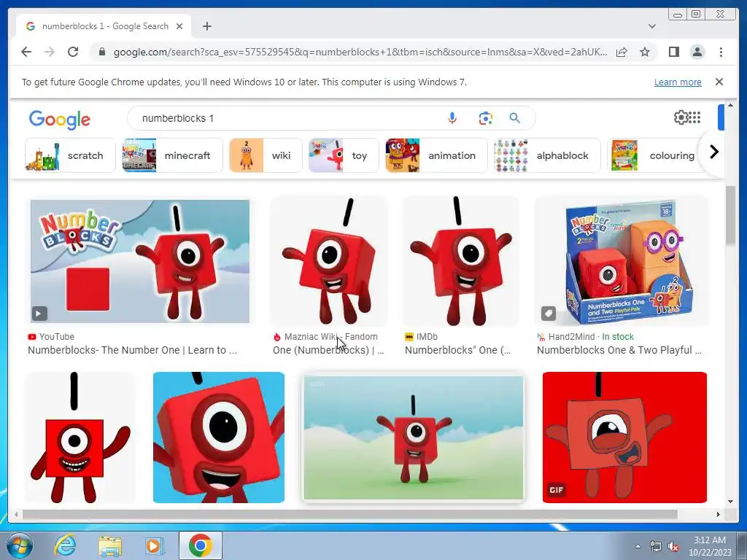Viewport: 747px width, 560px height.
Task: Reload the current page
Action: click(x=73, y=52)
